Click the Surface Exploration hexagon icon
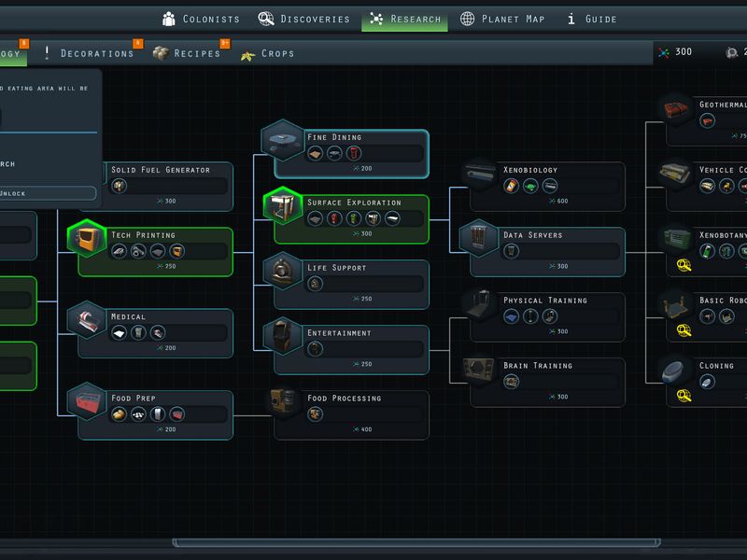The width and height of the screenshot is (747, 560). 283,205
